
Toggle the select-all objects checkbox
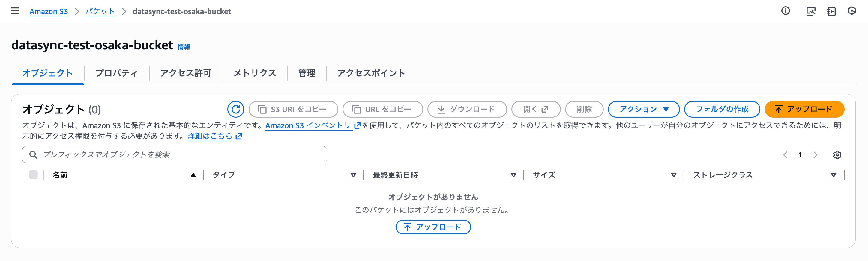(33, 175)
